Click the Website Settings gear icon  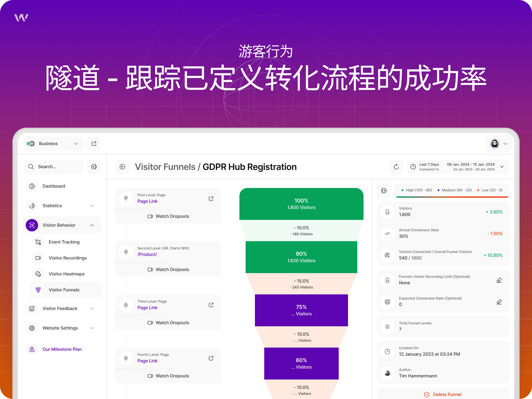(x=32, y=328)
